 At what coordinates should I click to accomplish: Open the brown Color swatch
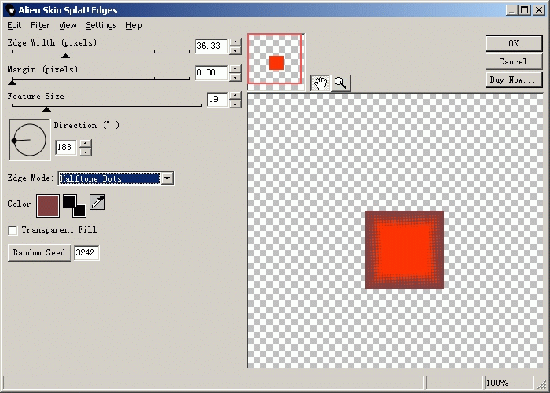tap(48, 206)
